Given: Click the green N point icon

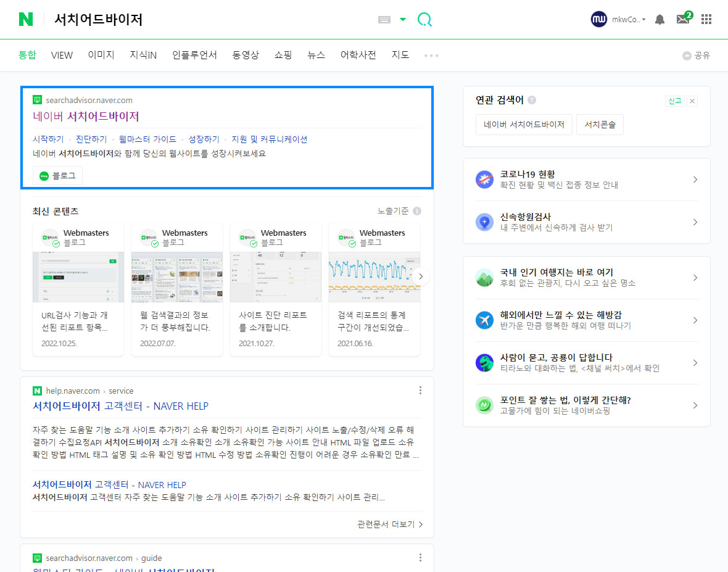Looking at the screenshot, I should [x=484, y=405].
